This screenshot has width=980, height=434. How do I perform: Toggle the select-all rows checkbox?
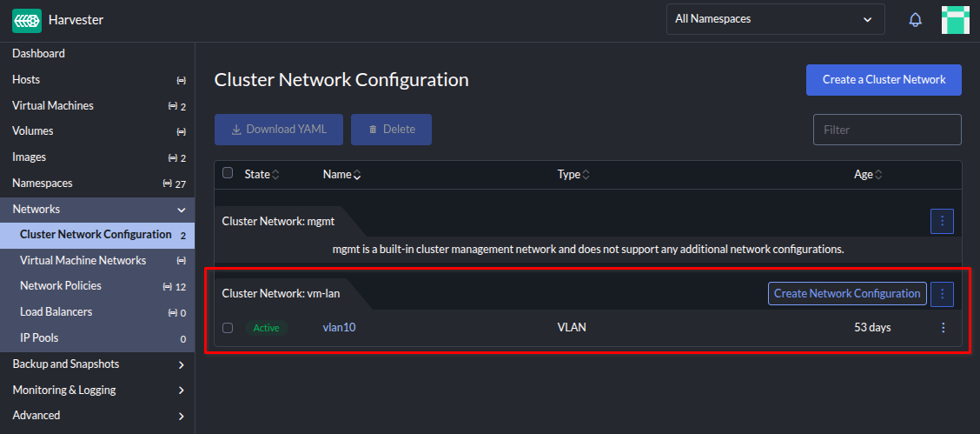(228, 173)
